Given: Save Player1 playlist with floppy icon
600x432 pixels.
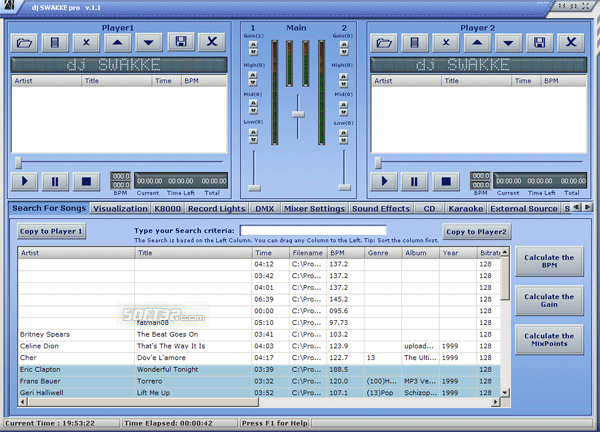Looking at the screenshot, I should point(181,42).
